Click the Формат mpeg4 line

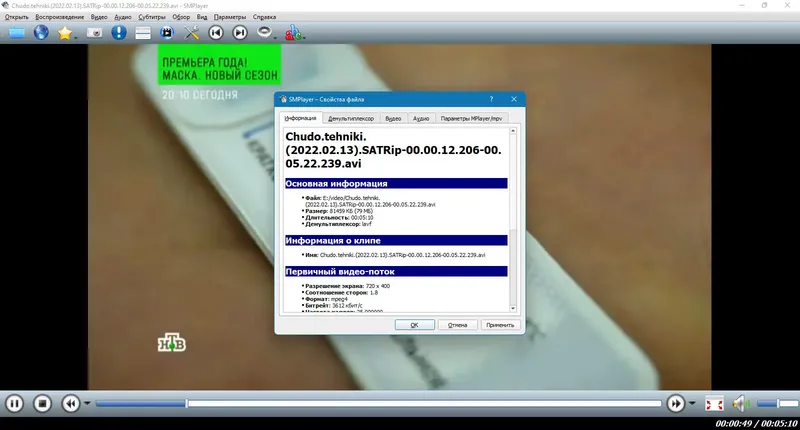326,299
